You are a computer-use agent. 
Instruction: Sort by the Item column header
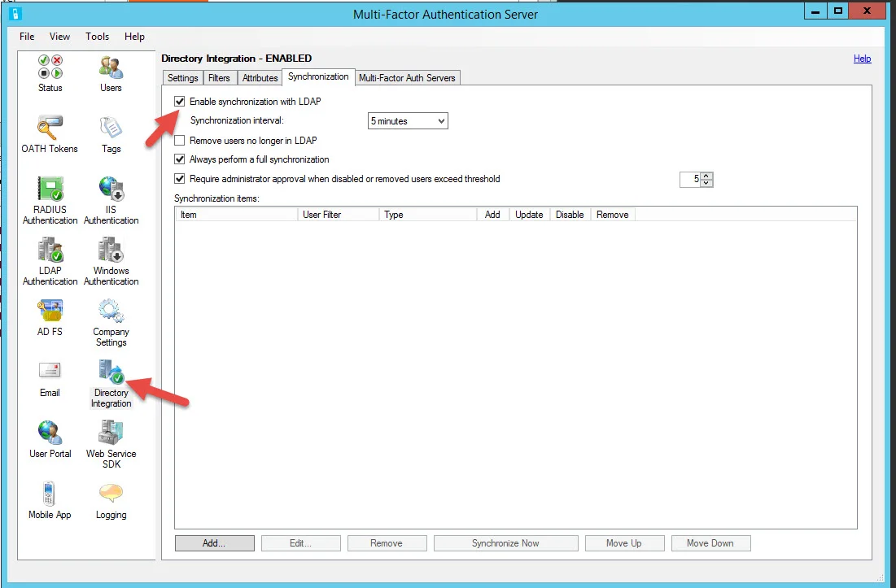237,215
